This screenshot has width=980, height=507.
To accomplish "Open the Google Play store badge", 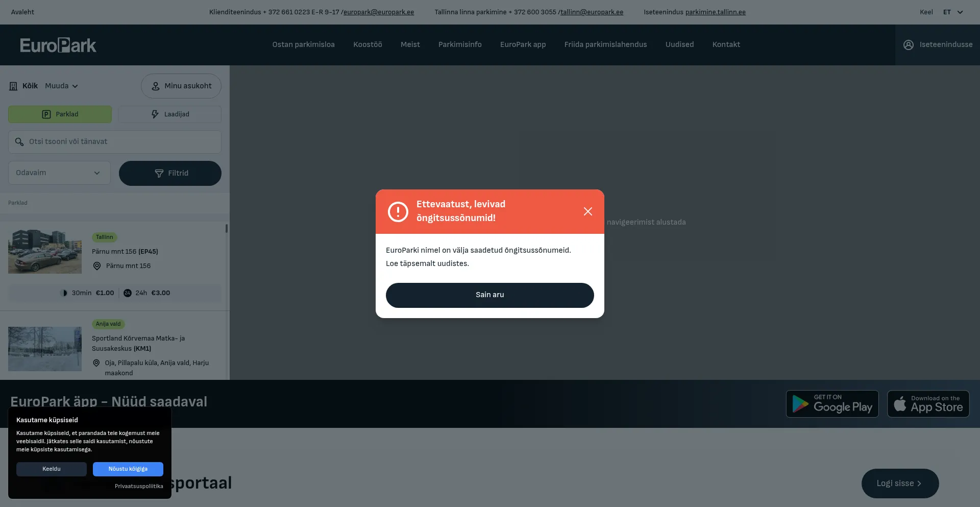I will pyautogui.click(x=832, y=404).
